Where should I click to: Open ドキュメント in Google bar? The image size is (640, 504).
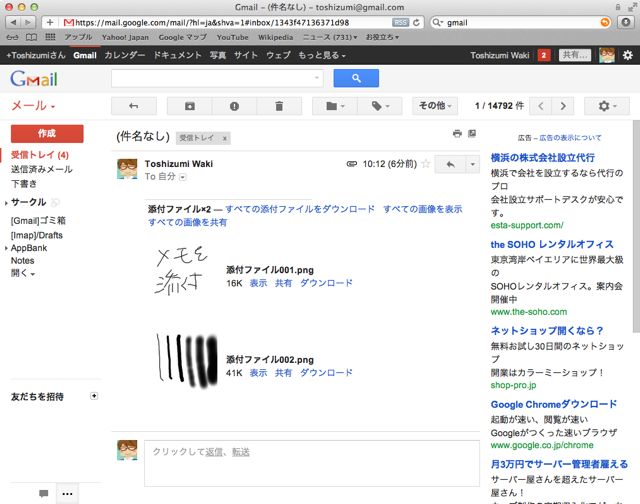177,55
